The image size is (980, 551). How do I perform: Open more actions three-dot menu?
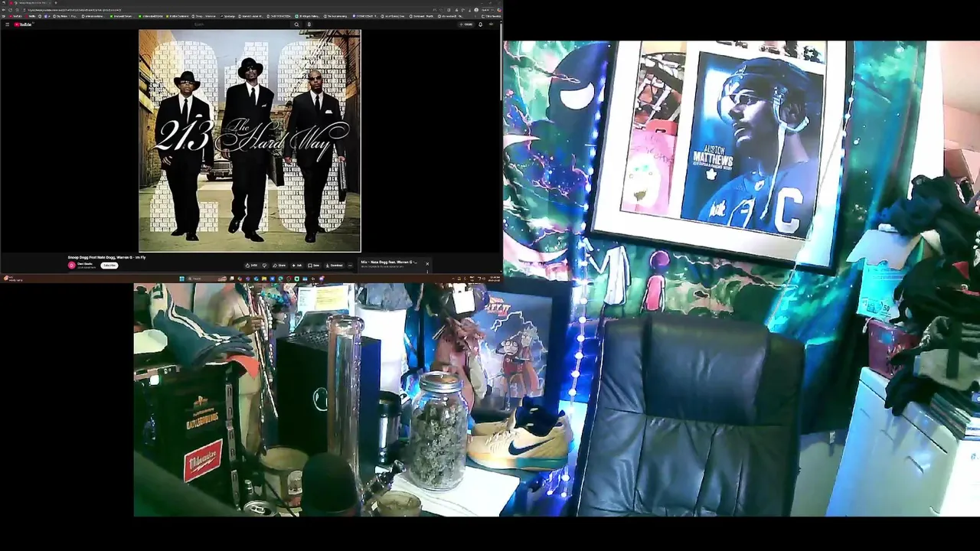pyautogui.click(x=350, y=266)
